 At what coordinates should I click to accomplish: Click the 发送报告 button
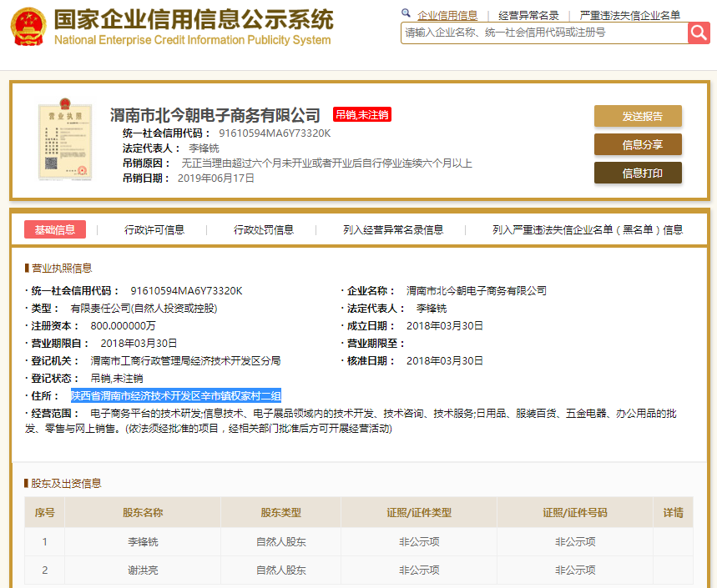pos(638,116)
